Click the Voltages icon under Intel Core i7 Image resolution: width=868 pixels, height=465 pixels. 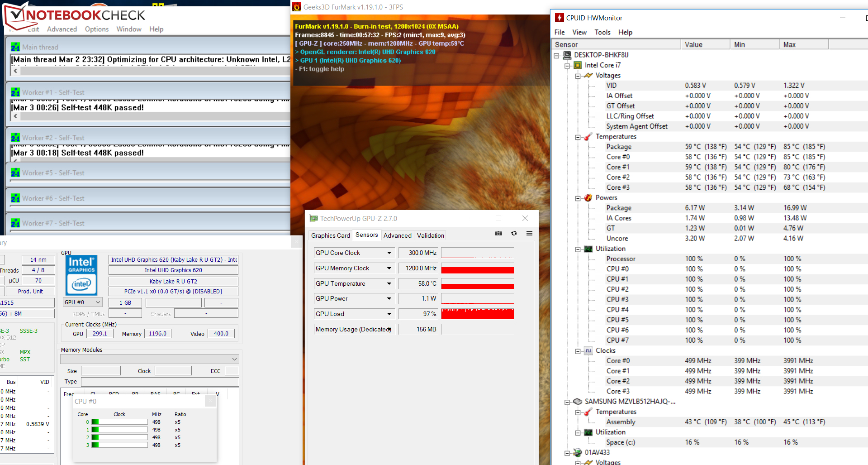coord(588,76)
